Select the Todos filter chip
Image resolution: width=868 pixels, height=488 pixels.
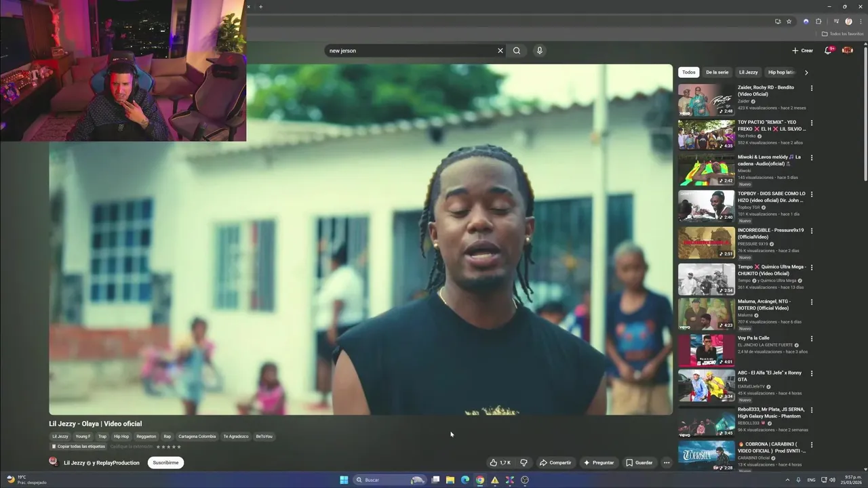click(689, 72)
